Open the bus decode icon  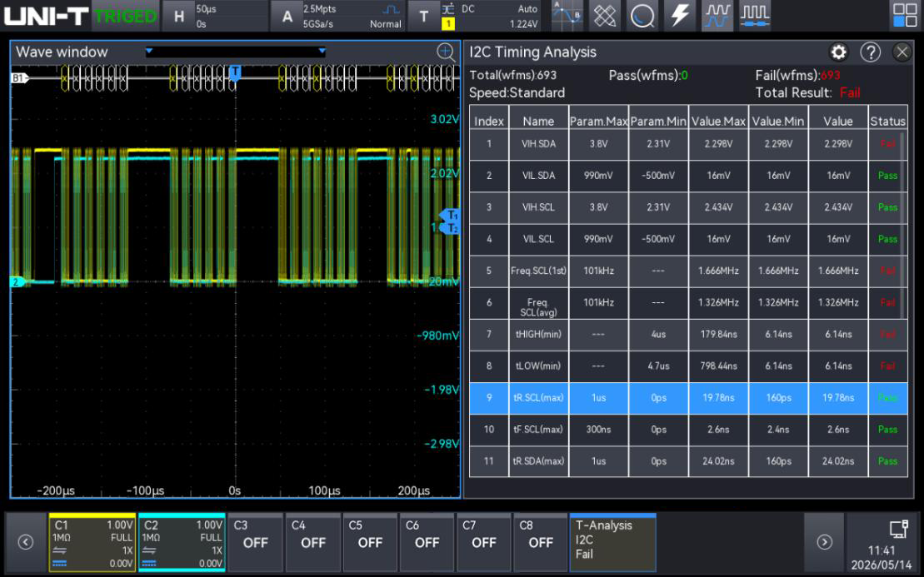click(x=755, y=15)
